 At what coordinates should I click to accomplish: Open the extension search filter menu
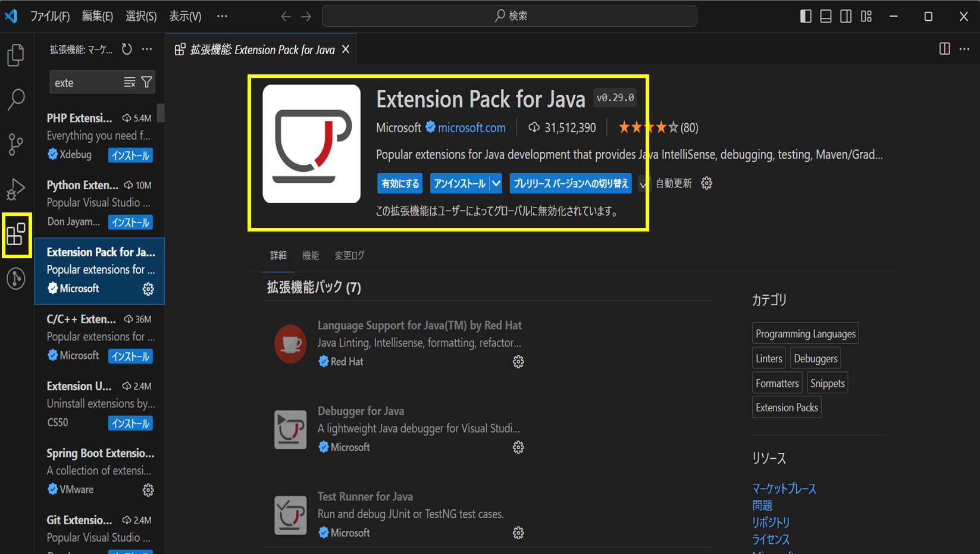146,82
